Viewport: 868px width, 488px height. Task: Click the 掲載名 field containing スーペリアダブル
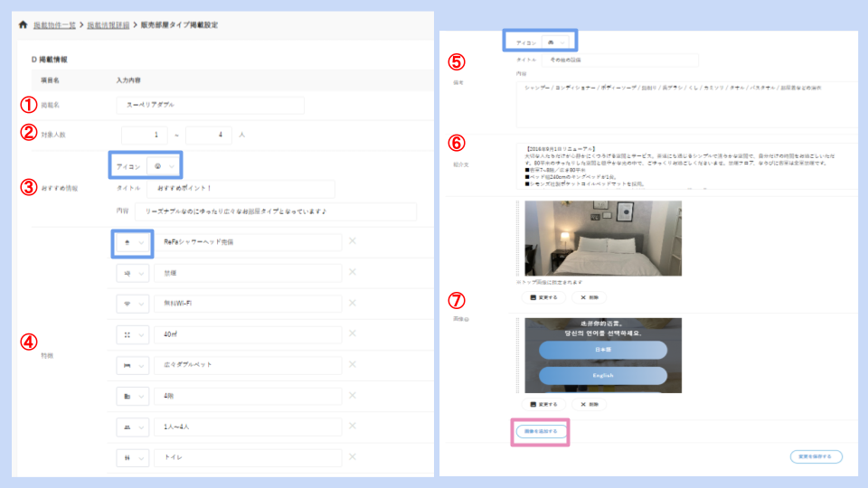(x=211, y=106)
